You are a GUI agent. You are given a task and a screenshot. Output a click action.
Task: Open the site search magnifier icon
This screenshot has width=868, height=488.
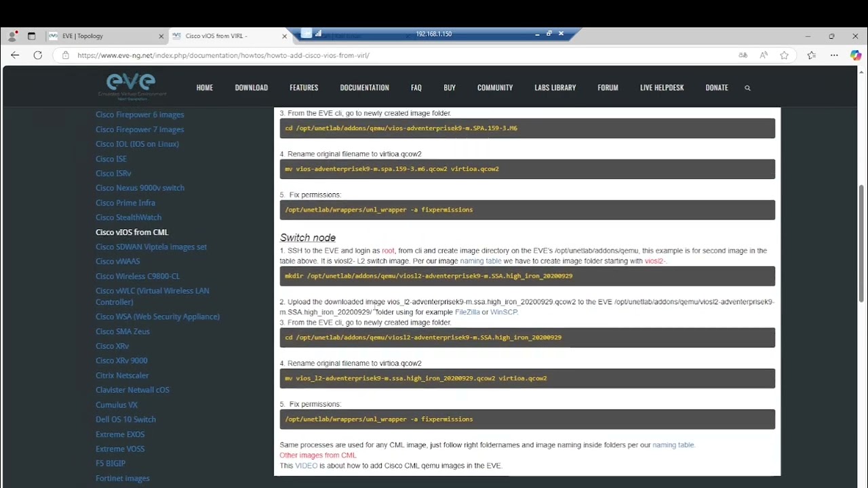pos(747,88)
